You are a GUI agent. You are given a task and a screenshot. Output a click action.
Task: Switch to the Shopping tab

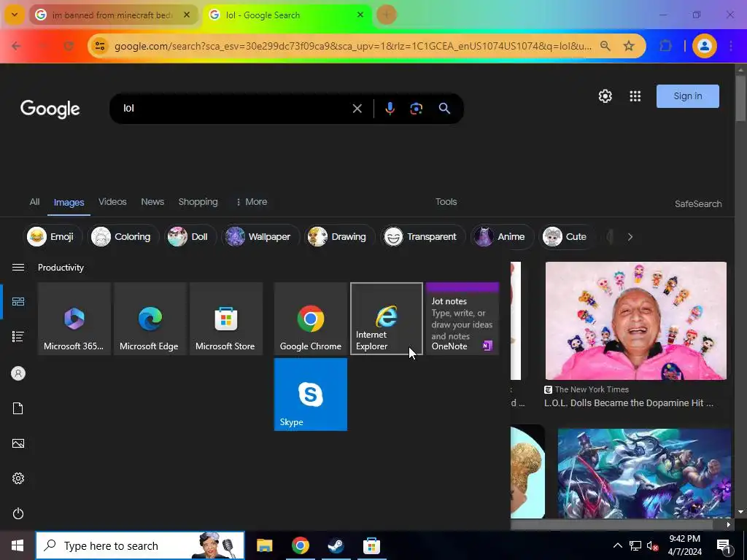point(198,202)
